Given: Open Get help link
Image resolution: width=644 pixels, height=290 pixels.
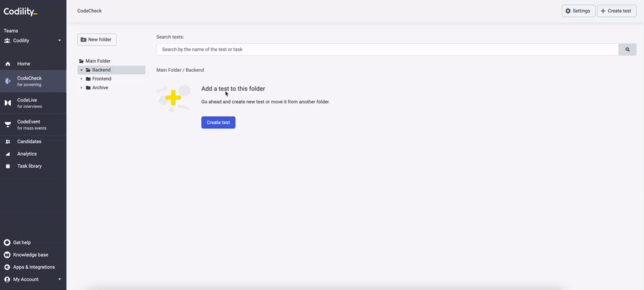Looking at the screenshot, I should click(x=21, y=243).
